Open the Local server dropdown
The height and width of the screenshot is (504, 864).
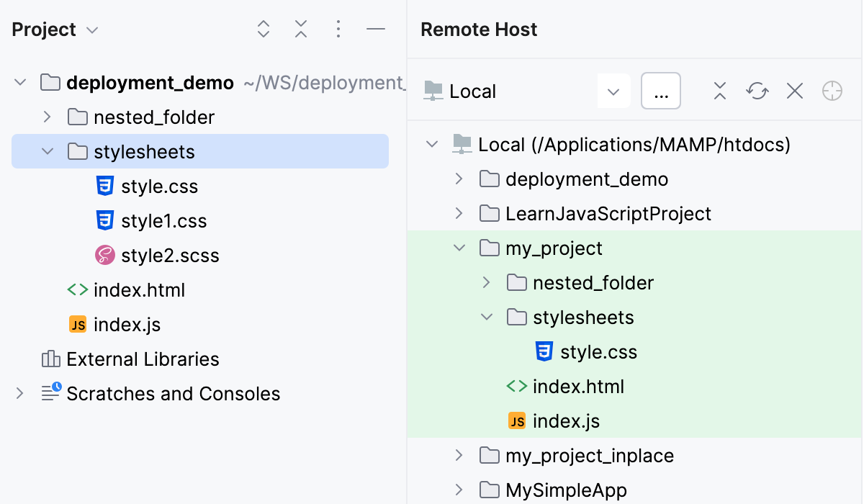tap(613, 91)
